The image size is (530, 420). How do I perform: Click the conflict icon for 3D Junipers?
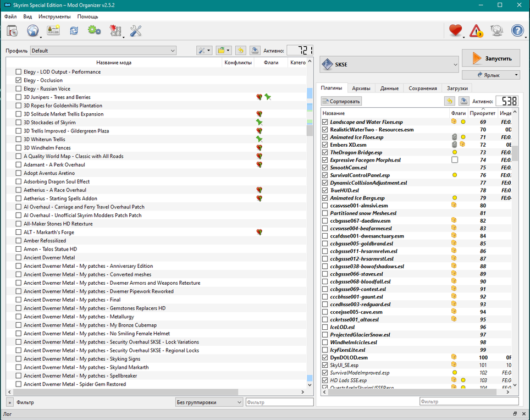[260, 97]
